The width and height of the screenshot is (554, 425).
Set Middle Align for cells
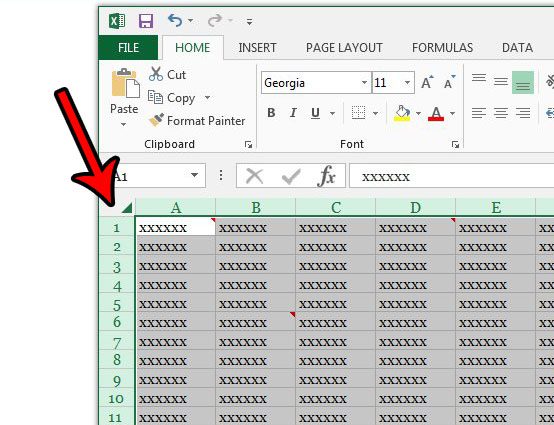tap(501, 82)
